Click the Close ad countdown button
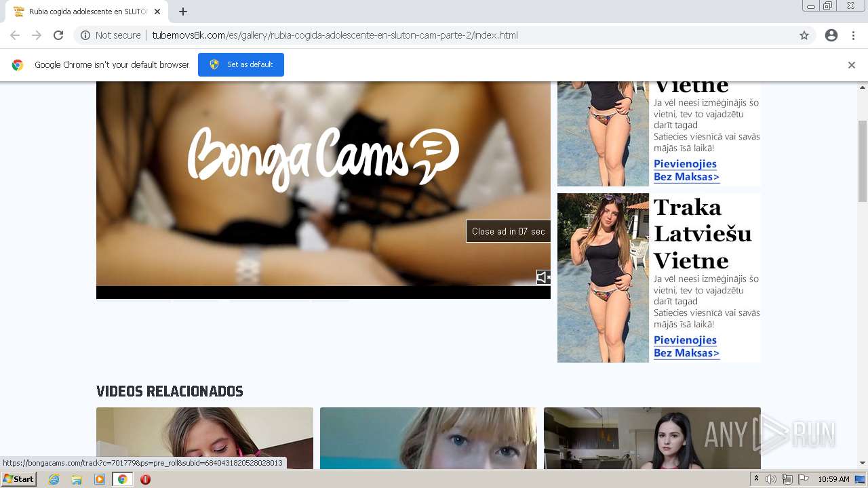 coord(508,231)
